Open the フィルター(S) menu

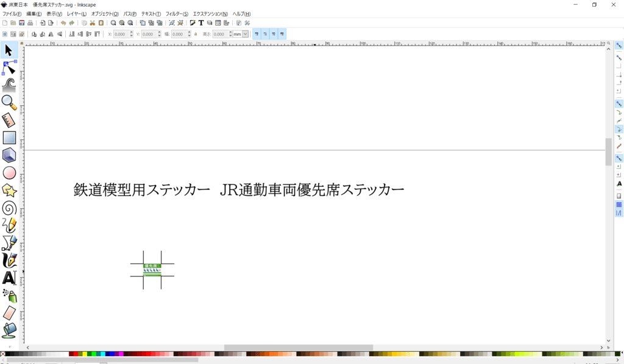click(177, 14)
